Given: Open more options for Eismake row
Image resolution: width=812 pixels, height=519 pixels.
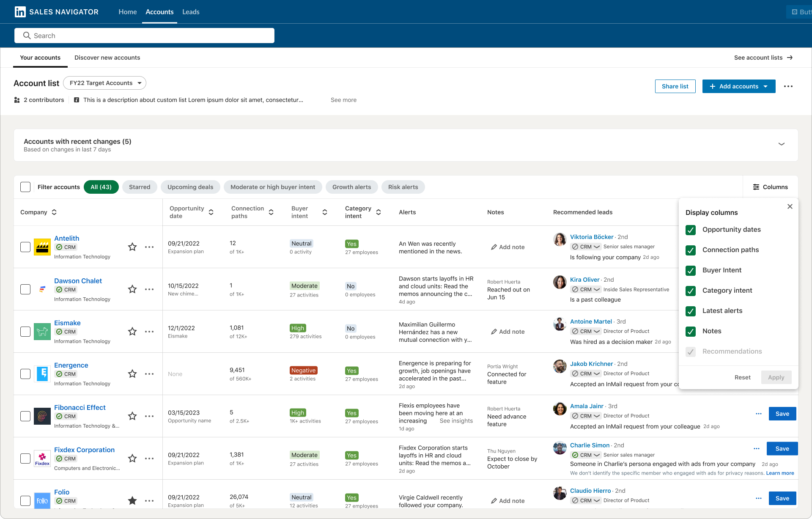Looking at the screenshot, I should pos(149,332).
